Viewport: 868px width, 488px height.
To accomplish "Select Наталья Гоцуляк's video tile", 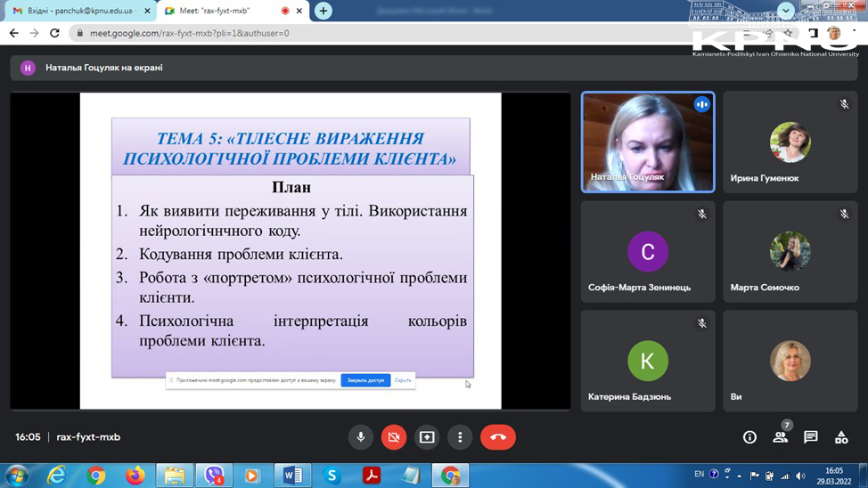I will click(x=648, y=142).
